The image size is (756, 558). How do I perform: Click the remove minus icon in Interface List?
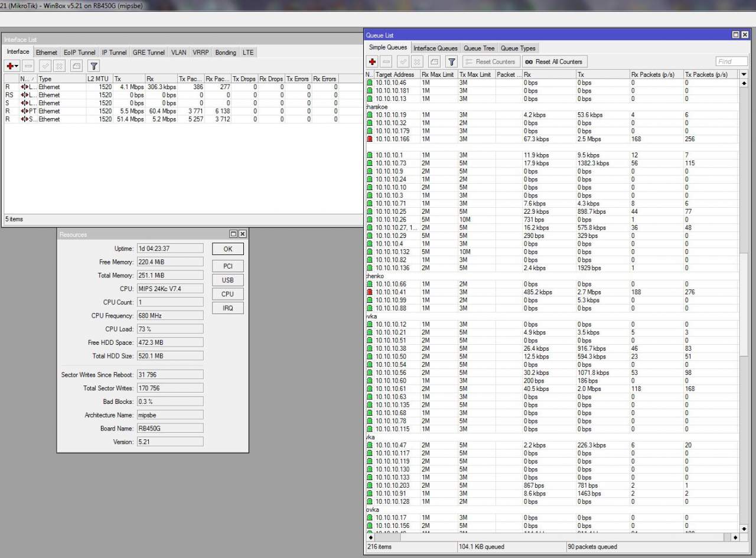[29, 66]
